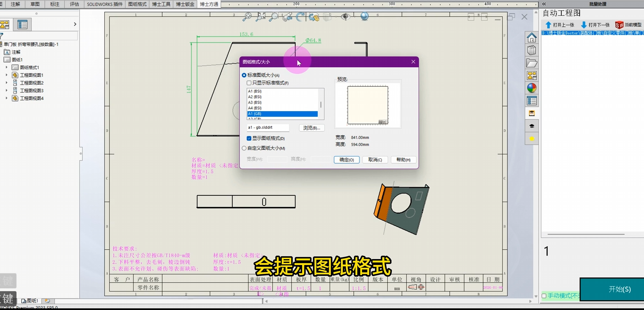Click the 浏览 browse button
The image size is (644, 310).
[x=311, y=128]
